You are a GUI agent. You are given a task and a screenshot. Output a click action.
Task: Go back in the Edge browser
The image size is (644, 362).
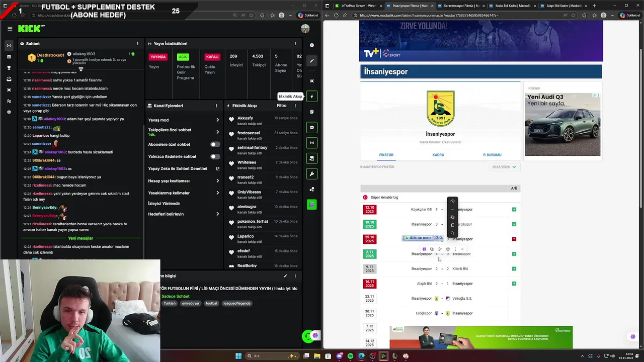pos(327,15)
